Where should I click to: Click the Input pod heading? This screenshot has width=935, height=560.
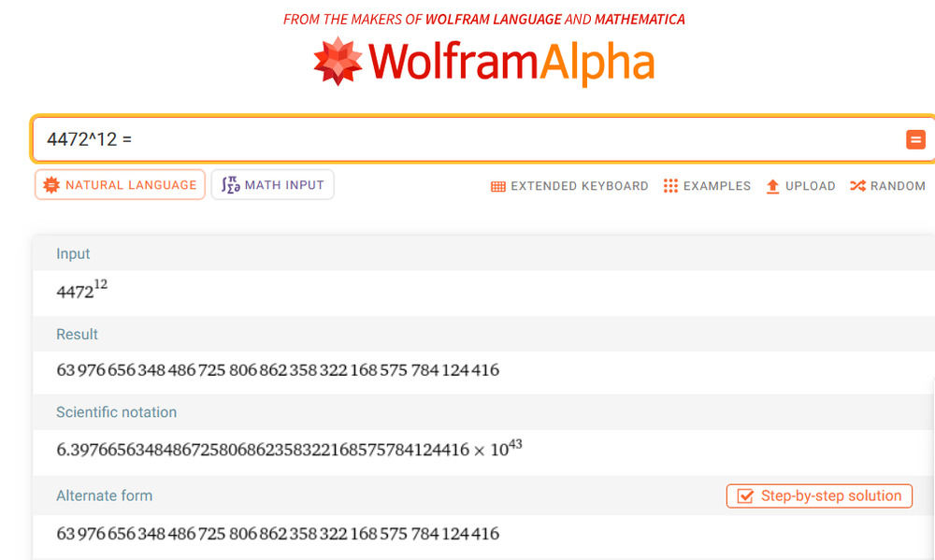(x=73, y=254)
